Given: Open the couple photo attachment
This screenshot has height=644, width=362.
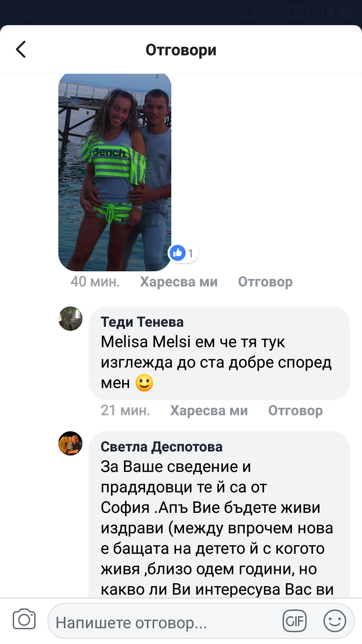Looking at the screenshot, I should tap(115, 172).
